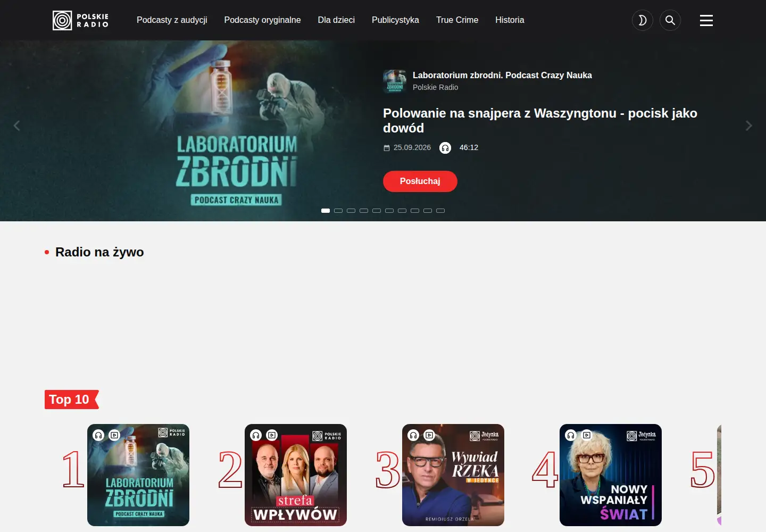
Task: Open the hamburger menu
Action: click(706, 20)
